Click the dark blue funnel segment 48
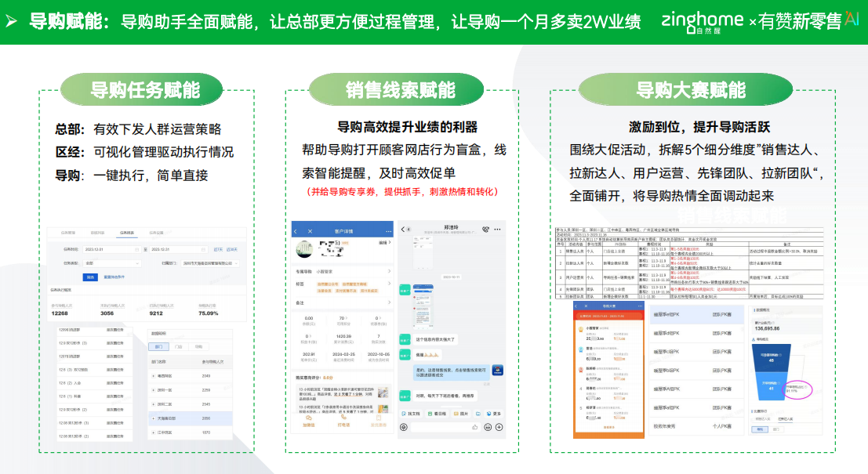 (771, 358)
